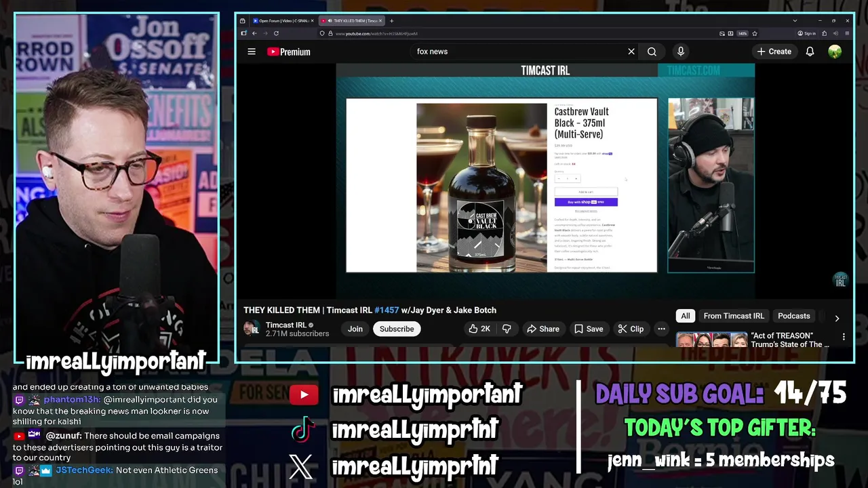This screenshot has width=868, height=488.
Task: Select the 'Podcasts' filter chip
Action: point(794,316)
